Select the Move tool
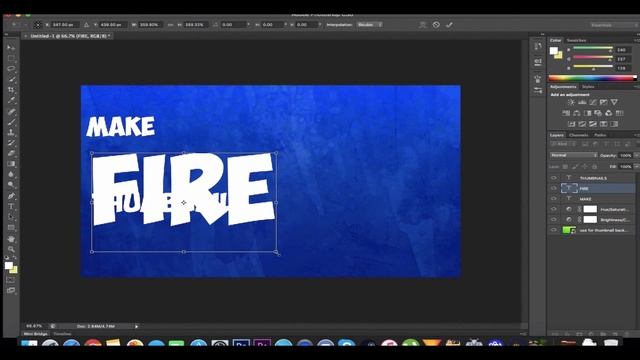The image size is (640, 360). (11, 48)
